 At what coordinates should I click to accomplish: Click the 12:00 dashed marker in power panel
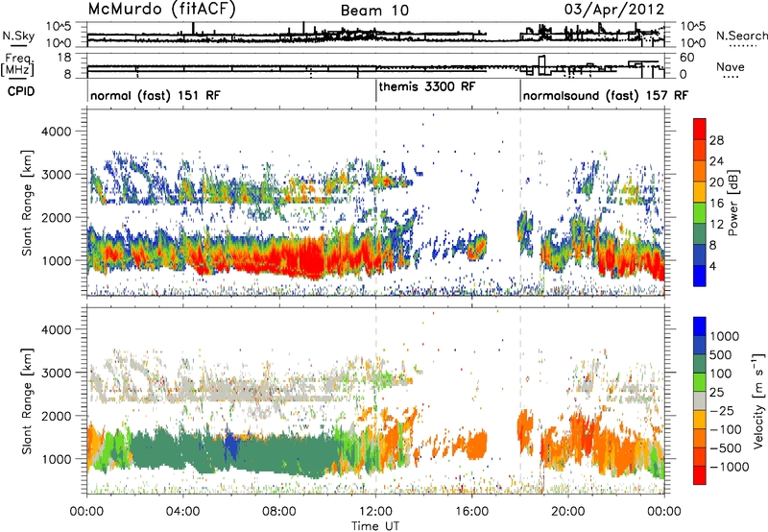pyautogui.click(x=375, y=202)
